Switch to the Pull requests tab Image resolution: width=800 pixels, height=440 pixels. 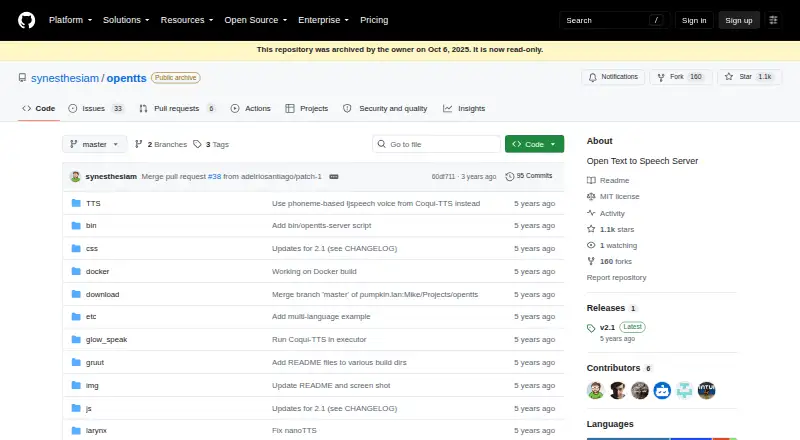click(x=178, y=109)
